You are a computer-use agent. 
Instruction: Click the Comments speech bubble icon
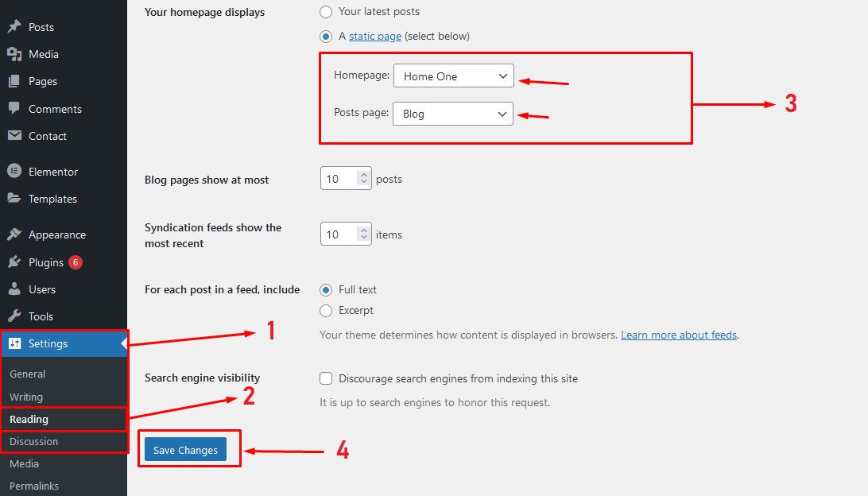tap(14, 109)
